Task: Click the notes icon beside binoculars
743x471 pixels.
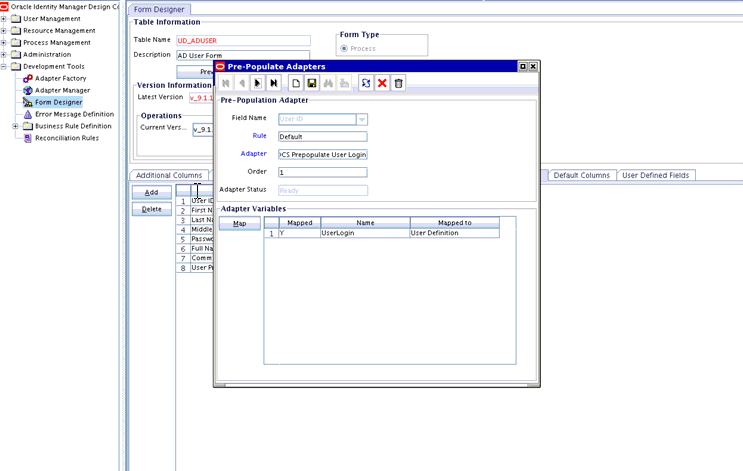Action: pyautogui.click(x=344, y=83)
